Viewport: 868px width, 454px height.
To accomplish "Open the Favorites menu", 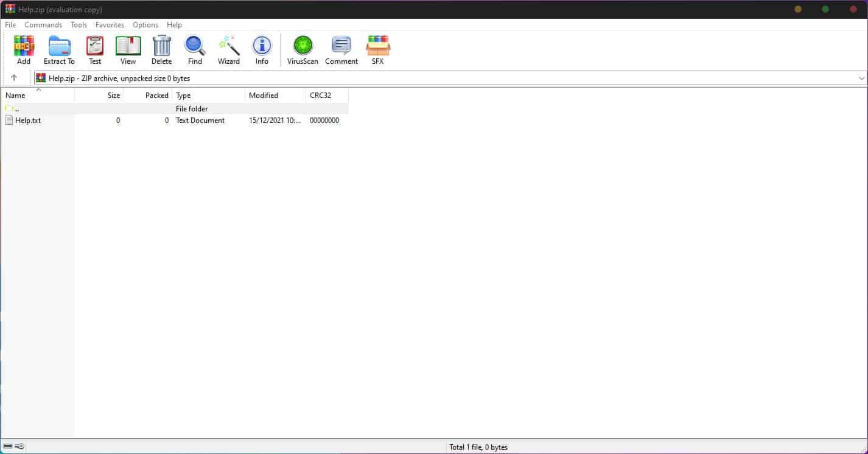I will tap(110, 25).
